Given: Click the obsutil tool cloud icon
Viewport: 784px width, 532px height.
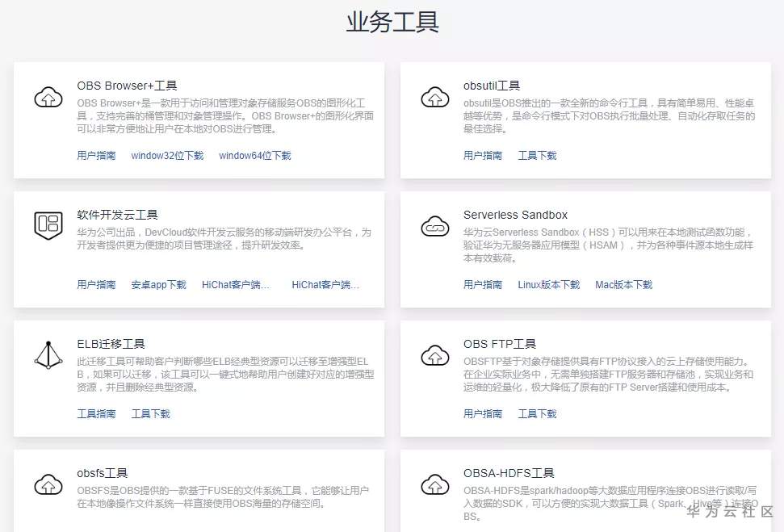Looking at the screenshot, I should (435, 97).
